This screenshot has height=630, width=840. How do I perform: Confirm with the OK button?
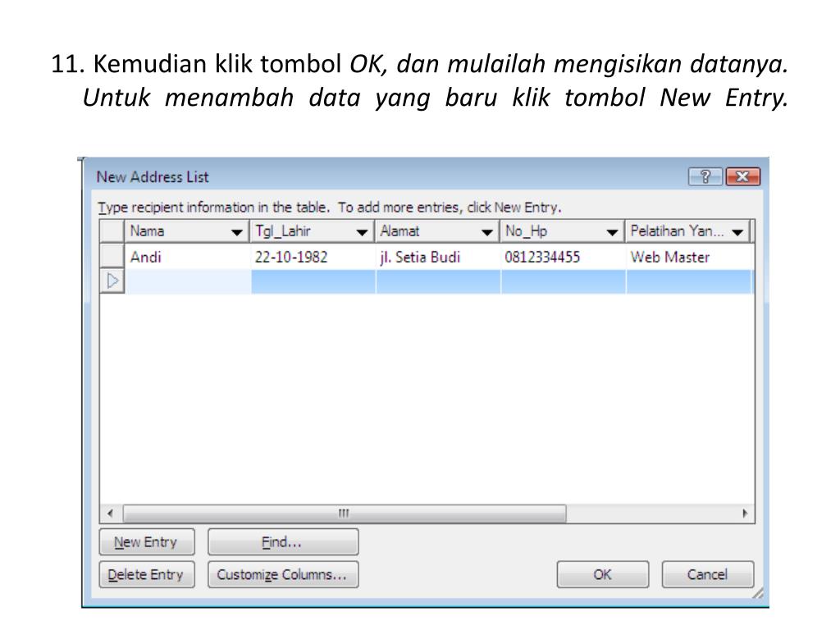[x=603, y=575]
